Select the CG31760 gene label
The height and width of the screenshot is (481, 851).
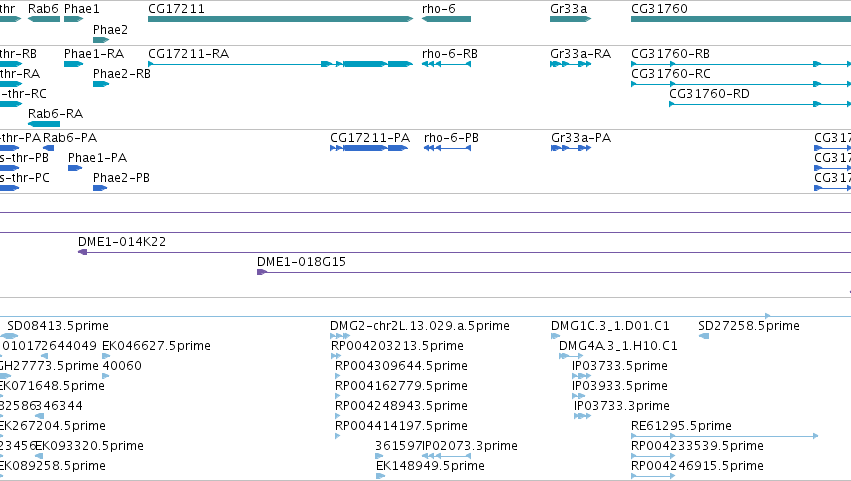pyautogui.click(x=659, y=9)
